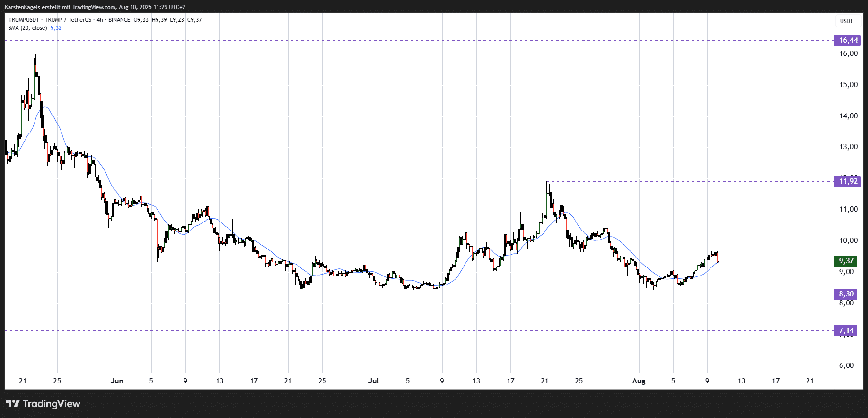Click the Aug label on time axis
Screen dimensions: 868x418
coord(639,381)
